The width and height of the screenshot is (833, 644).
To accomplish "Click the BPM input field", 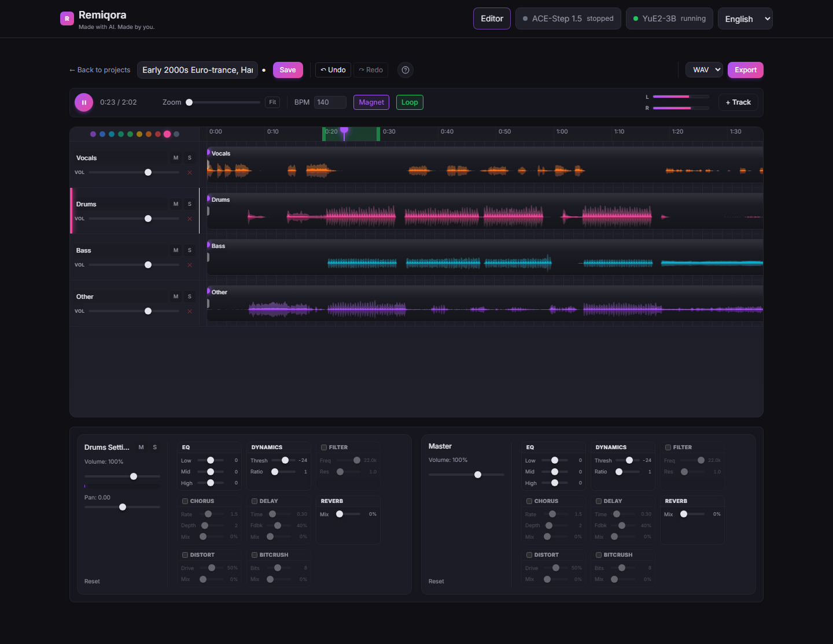I will (330, 102).
